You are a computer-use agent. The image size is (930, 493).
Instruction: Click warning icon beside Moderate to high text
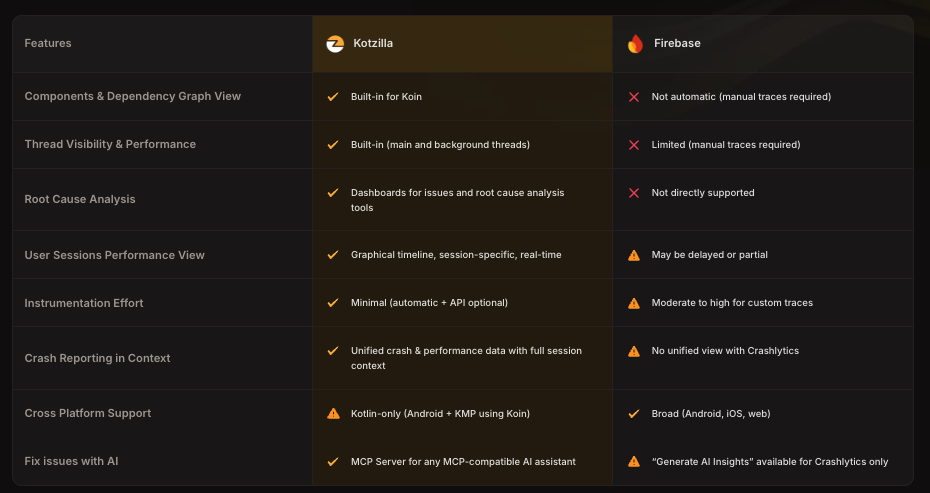point(634,303)
